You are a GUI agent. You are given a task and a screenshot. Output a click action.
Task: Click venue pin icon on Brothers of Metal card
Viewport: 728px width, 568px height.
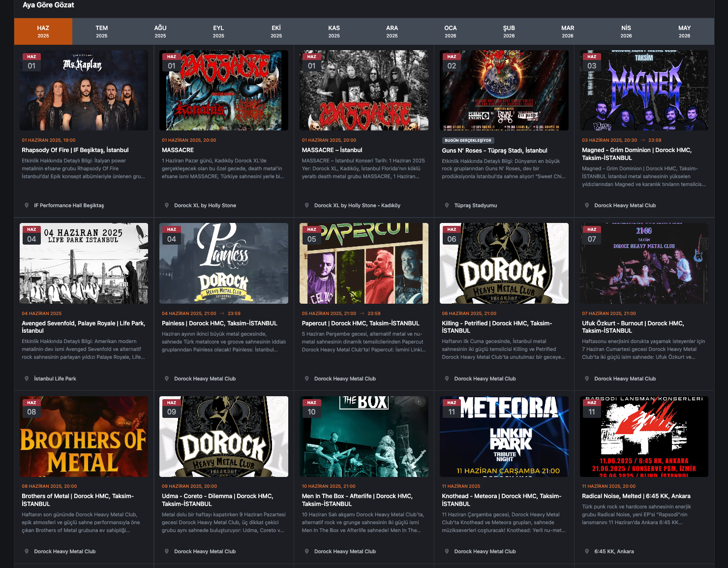[27, 551]
